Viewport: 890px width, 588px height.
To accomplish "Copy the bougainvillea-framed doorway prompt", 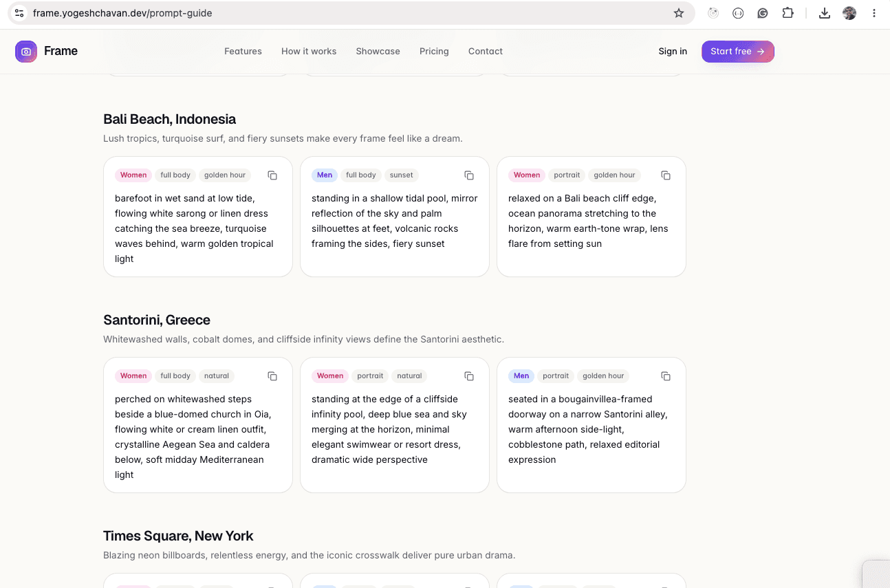I will [666, 376].
